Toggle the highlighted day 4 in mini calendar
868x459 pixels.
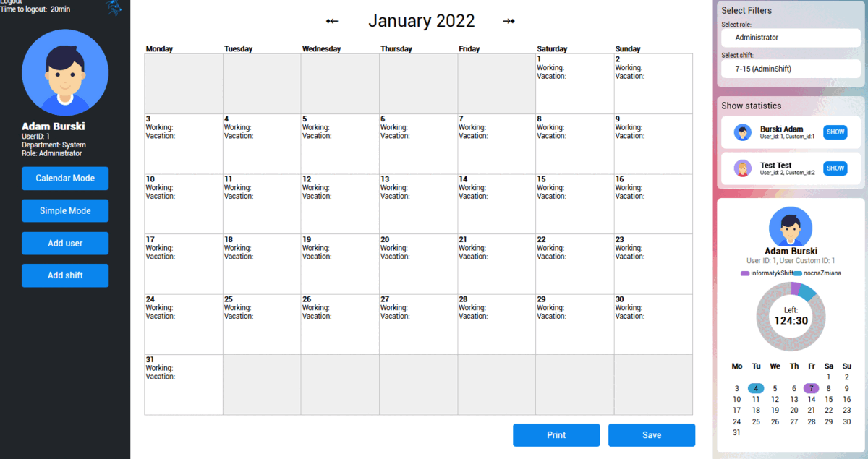pos(756,388)
